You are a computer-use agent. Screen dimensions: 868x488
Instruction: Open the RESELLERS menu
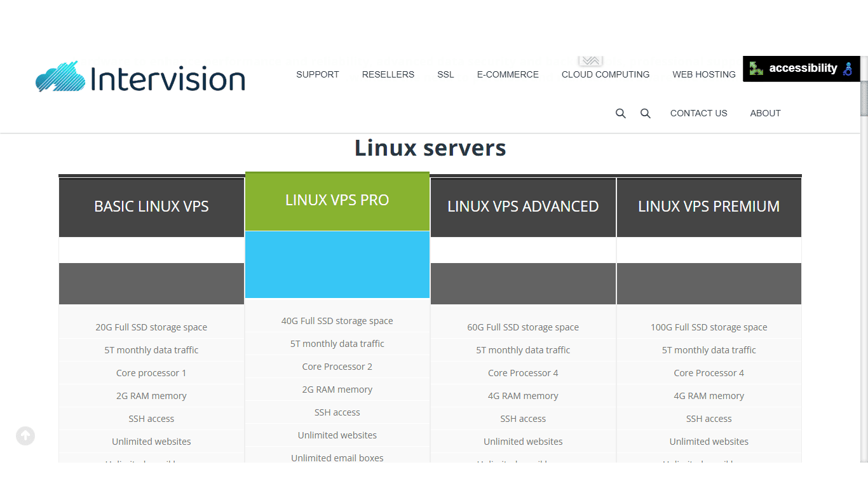(x=388, y=74)
